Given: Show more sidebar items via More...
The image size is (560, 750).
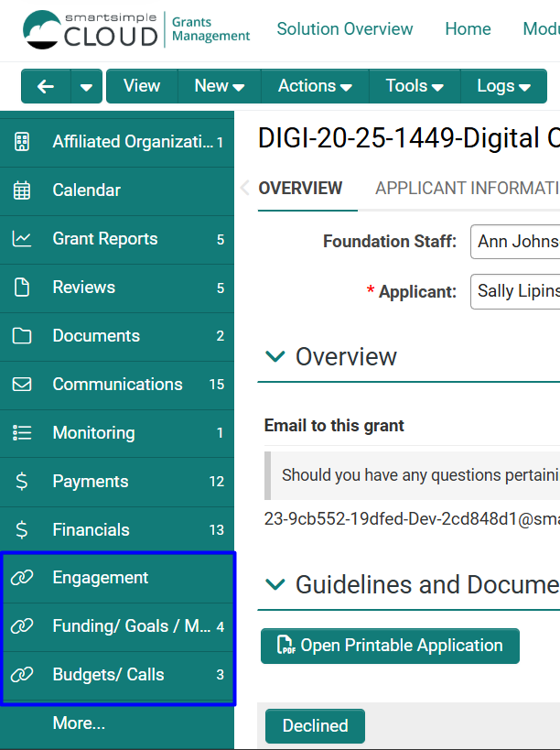Looking at the screenshot, I should point(79,723).
